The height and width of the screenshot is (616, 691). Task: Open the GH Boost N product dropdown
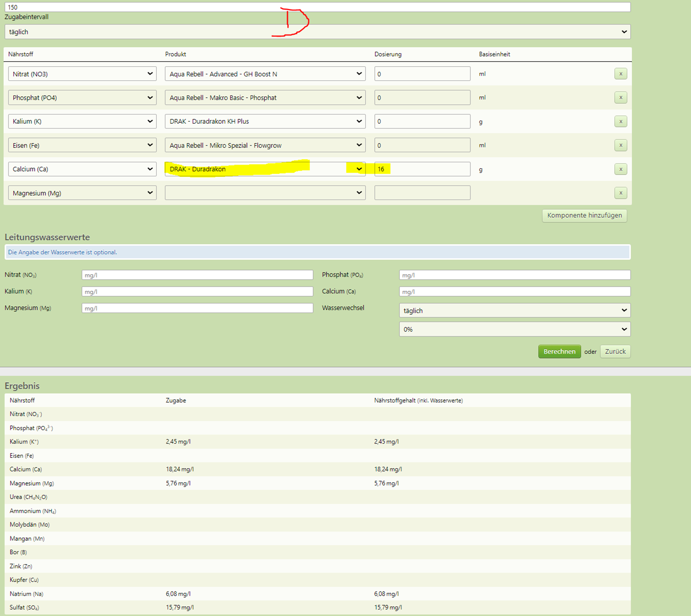point(265,74)
